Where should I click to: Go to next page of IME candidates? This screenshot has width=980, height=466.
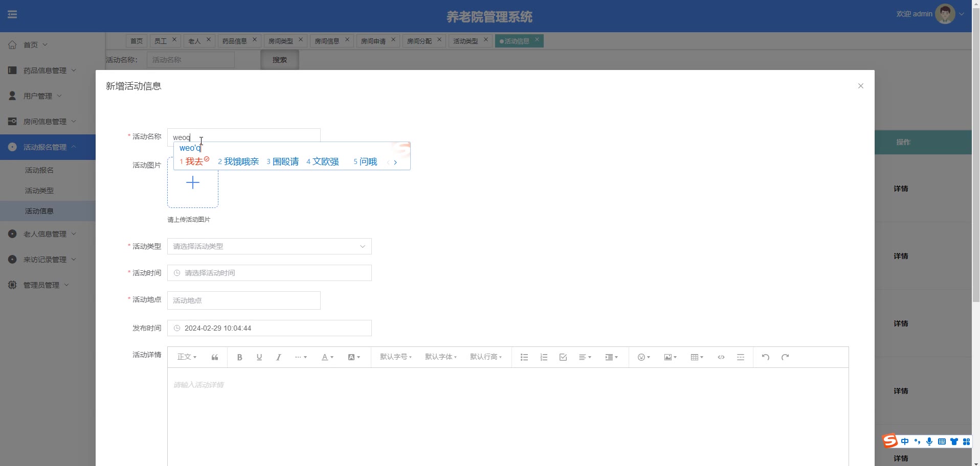[x=395, y=162]
